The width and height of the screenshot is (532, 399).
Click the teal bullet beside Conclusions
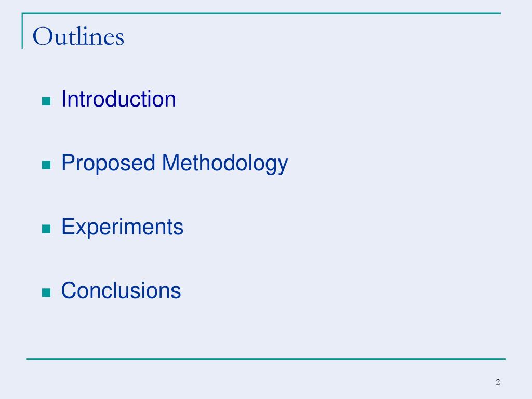point(46,292)
